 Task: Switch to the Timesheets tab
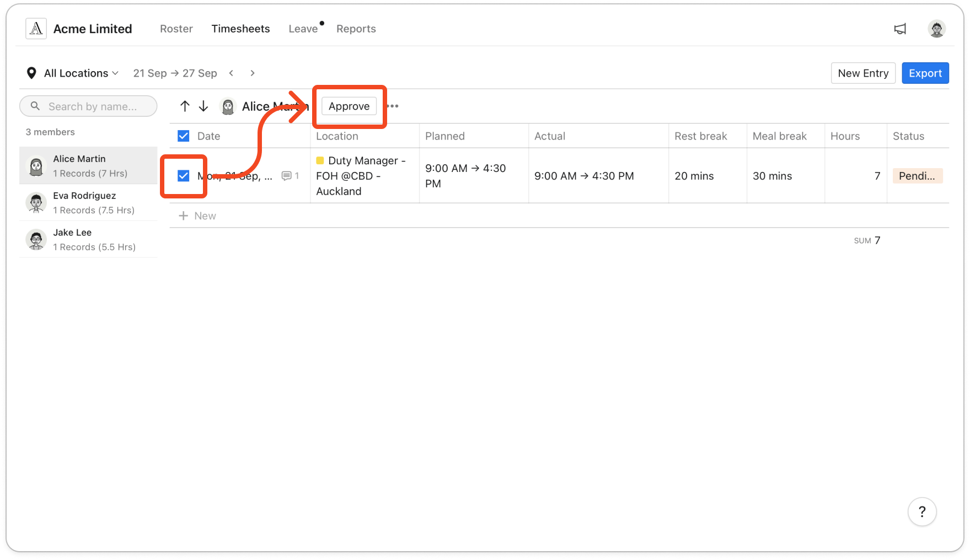pos(240,29)
